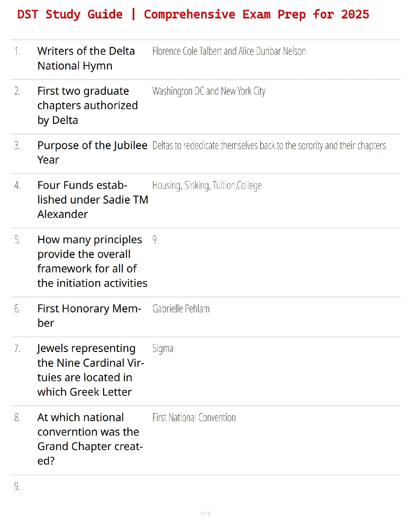
Task: Click the term 'First Honorary Member'
Action: (89, 316)
